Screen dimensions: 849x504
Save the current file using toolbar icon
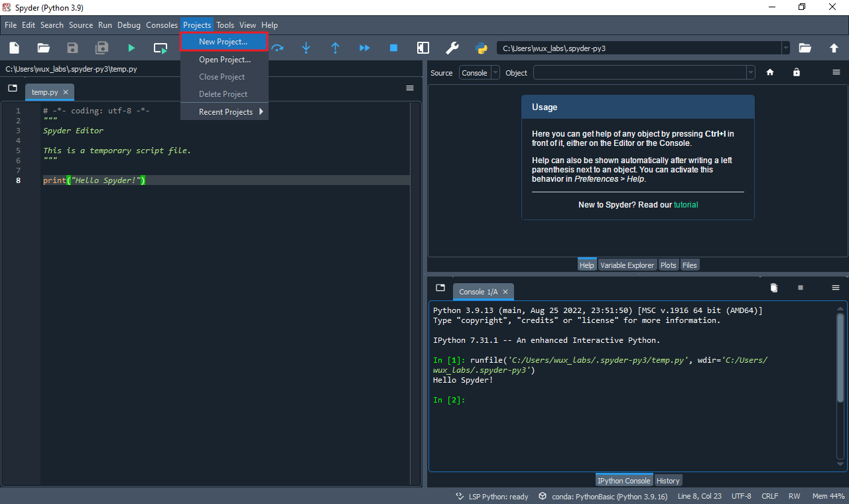click(72, 48)
